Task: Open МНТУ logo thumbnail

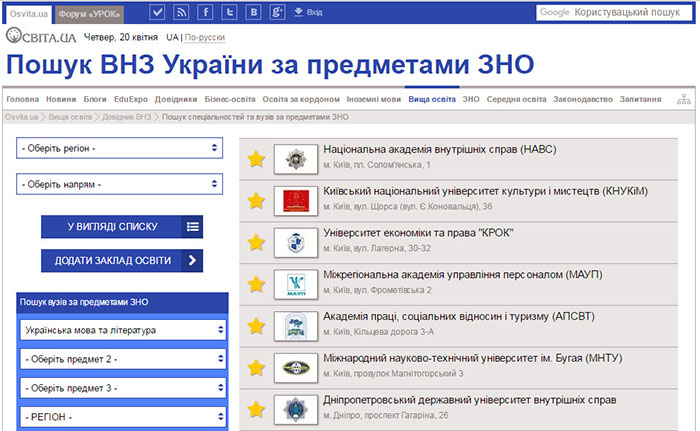Action: [x=296, y=368]
